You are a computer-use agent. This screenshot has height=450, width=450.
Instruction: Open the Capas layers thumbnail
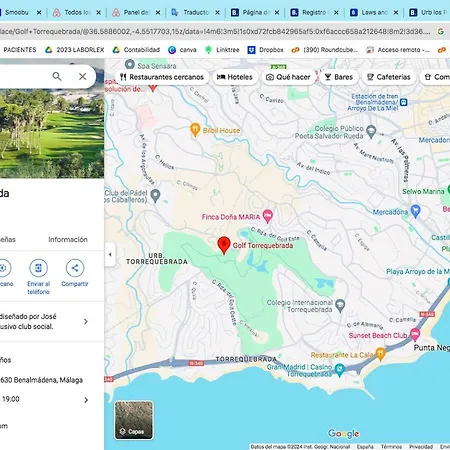point(134,420)
